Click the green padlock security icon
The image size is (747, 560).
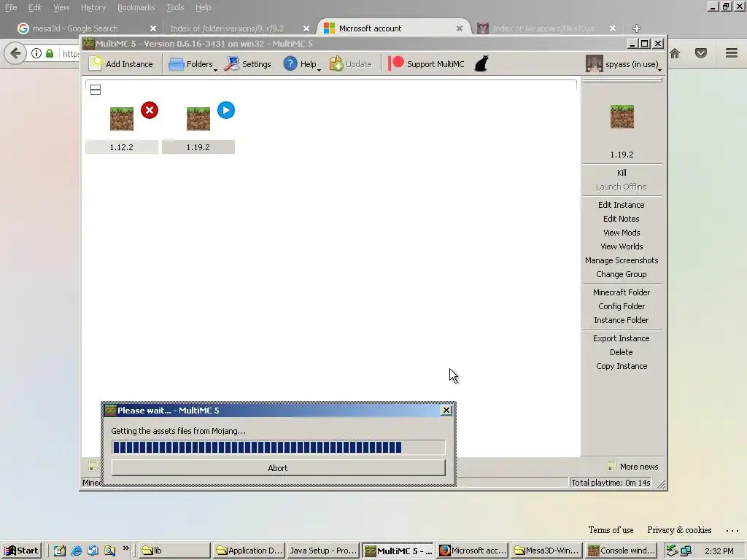[50, 53]
